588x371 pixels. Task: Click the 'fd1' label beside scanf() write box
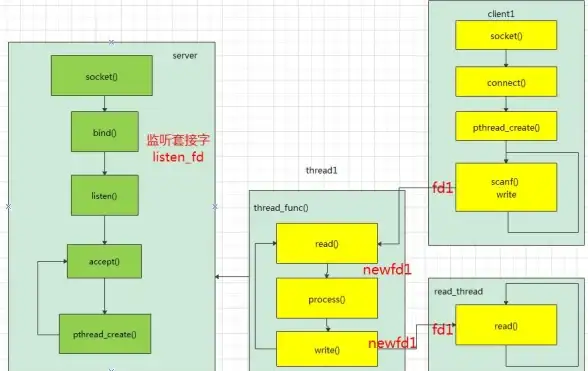click(443, 188)
